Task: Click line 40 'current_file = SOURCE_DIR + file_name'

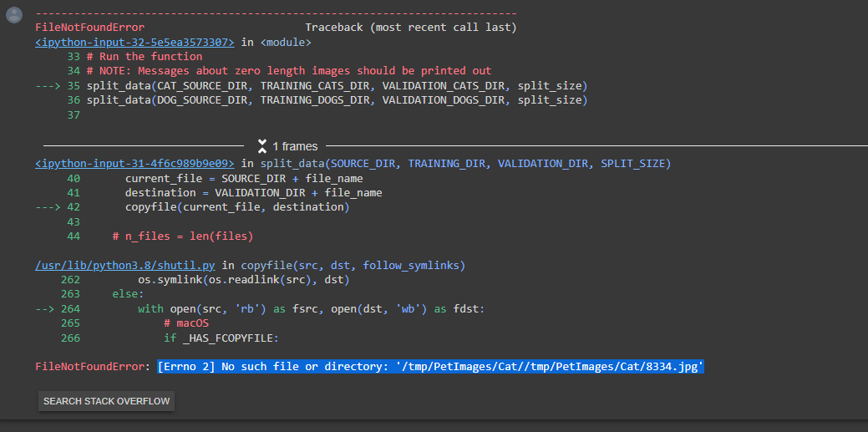Action: pos(244,178)
